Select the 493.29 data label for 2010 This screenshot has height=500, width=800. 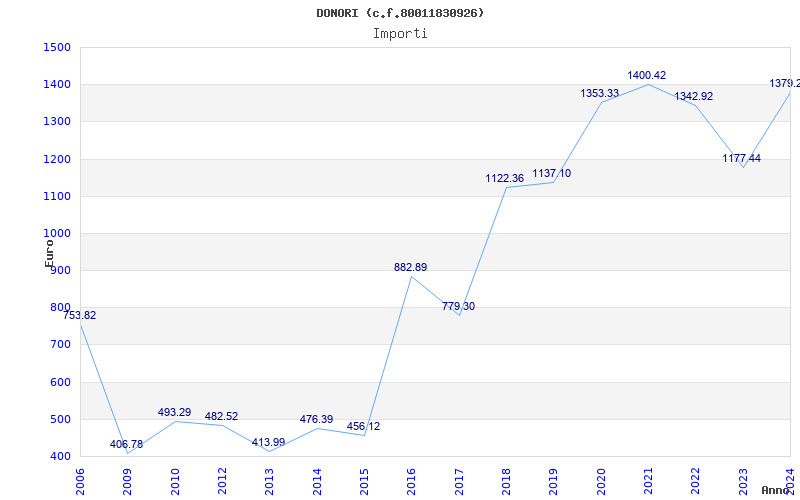coord(174,412)
